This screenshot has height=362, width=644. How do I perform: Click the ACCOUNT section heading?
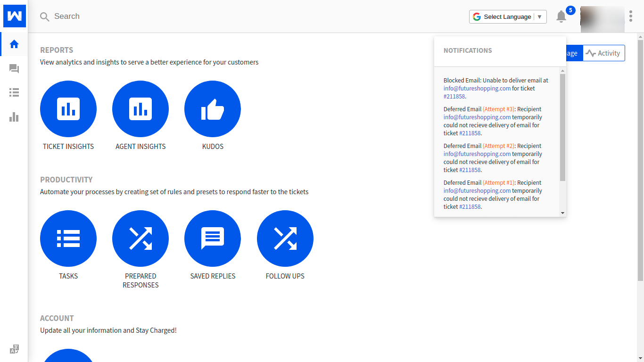point(57,318)
